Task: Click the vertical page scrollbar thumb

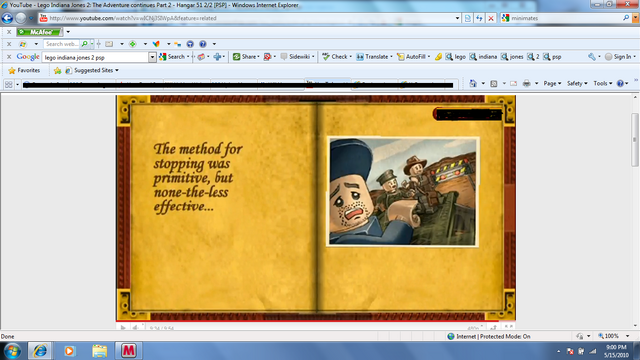Action: coord(635,139)
